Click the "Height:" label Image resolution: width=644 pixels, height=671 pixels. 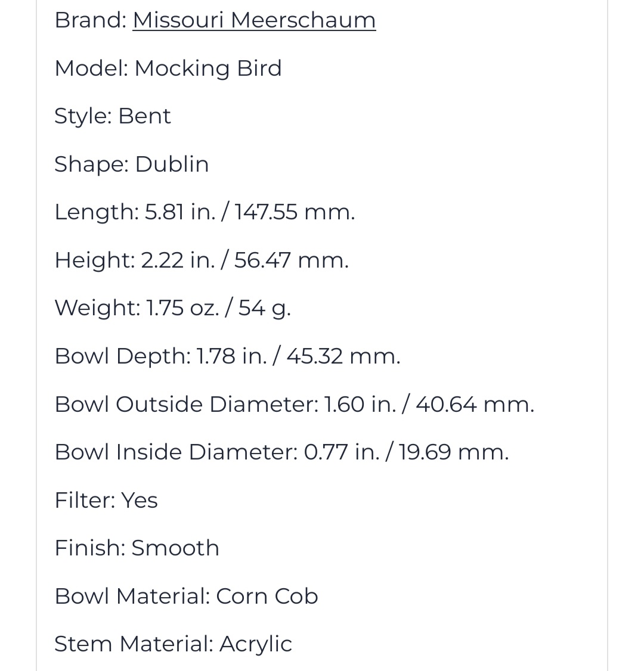tap(95, 260)
